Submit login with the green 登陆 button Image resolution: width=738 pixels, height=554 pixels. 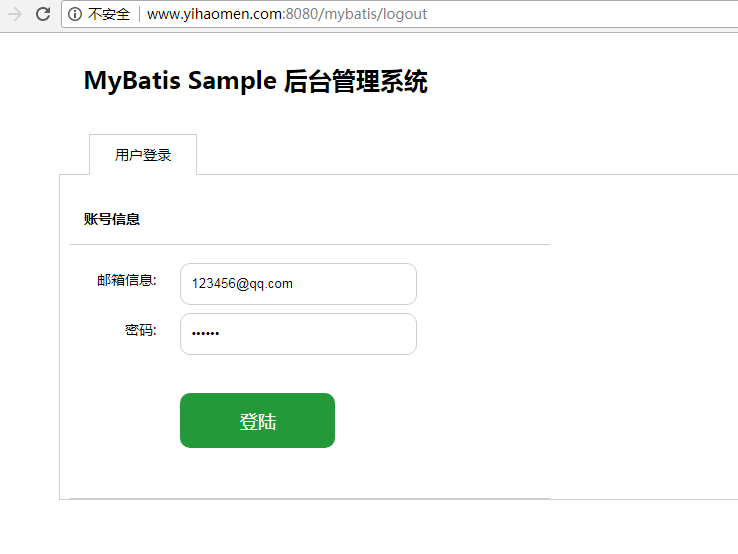click(257, 420)
